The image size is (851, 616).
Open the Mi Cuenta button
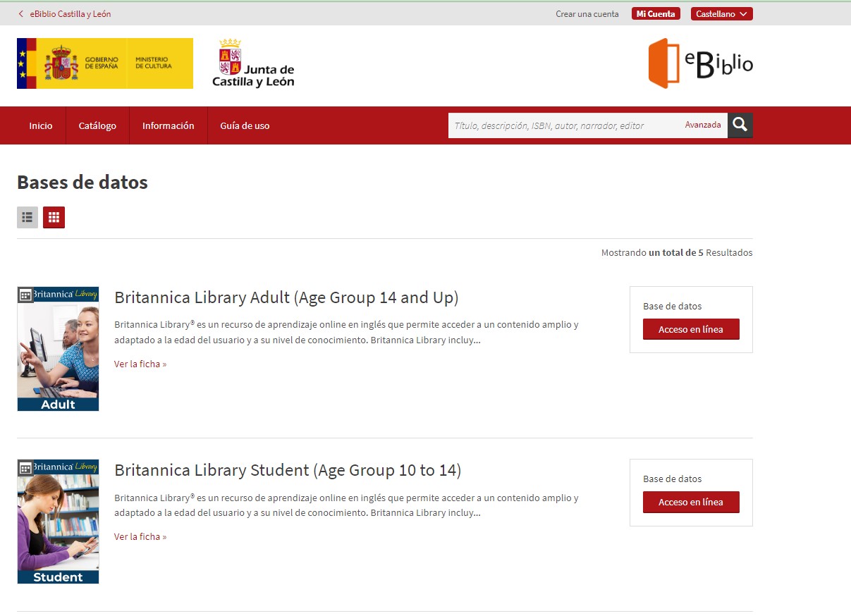[x=656, y=14]
